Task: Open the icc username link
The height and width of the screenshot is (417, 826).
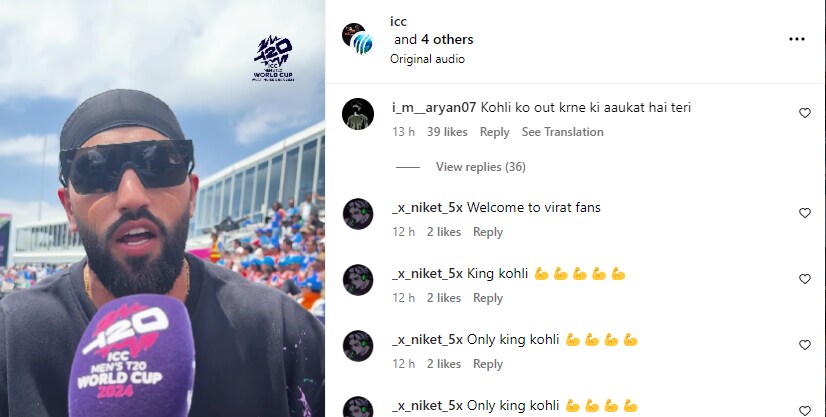Action: (x=398, y=22)
